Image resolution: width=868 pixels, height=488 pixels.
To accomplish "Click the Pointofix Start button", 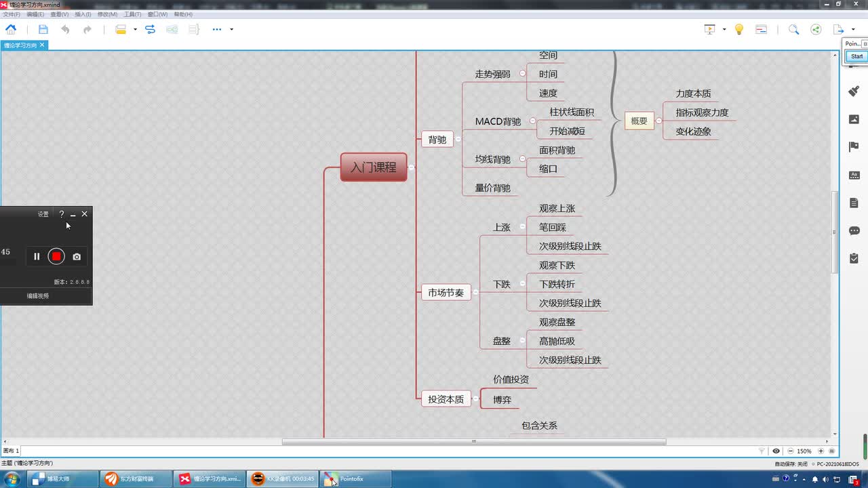I will [856, 56].
